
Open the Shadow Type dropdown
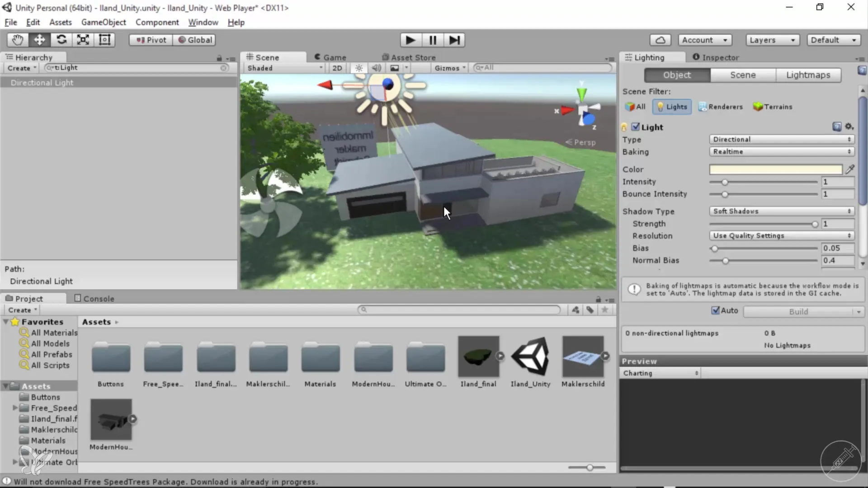click(782, 211)
